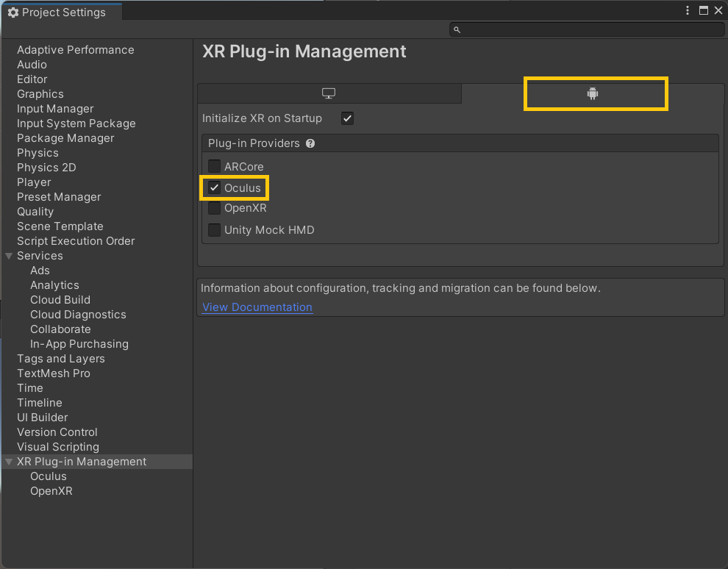Collapse the XR Plug-in Management tree section
This screenshot has width=728, height=569.
point(9,462)
